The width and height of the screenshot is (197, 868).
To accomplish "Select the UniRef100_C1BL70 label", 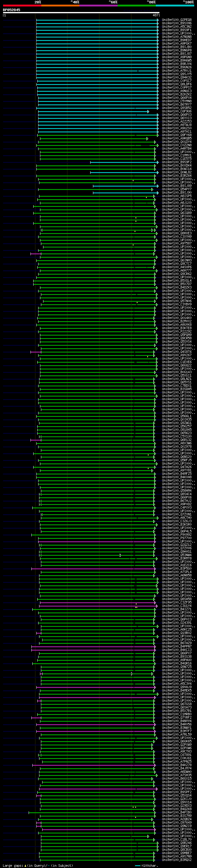I will pyautogui.click(x=177, y=840).
